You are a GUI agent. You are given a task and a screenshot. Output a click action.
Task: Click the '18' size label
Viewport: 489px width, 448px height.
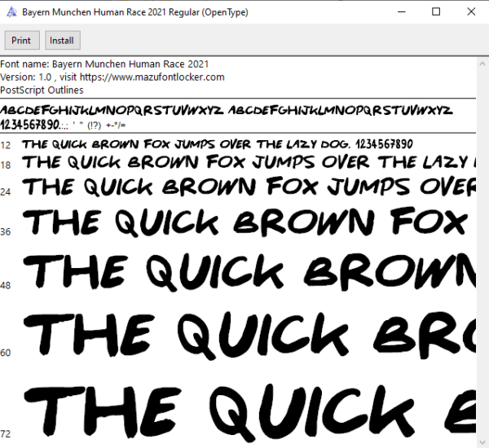pos(6,165)
